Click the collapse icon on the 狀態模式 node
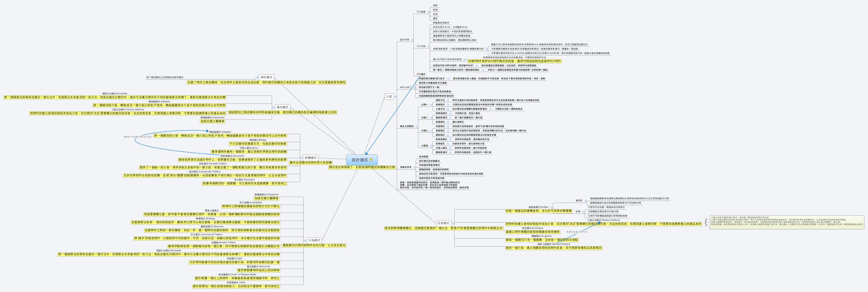868x292 pixels. (448, 127)
